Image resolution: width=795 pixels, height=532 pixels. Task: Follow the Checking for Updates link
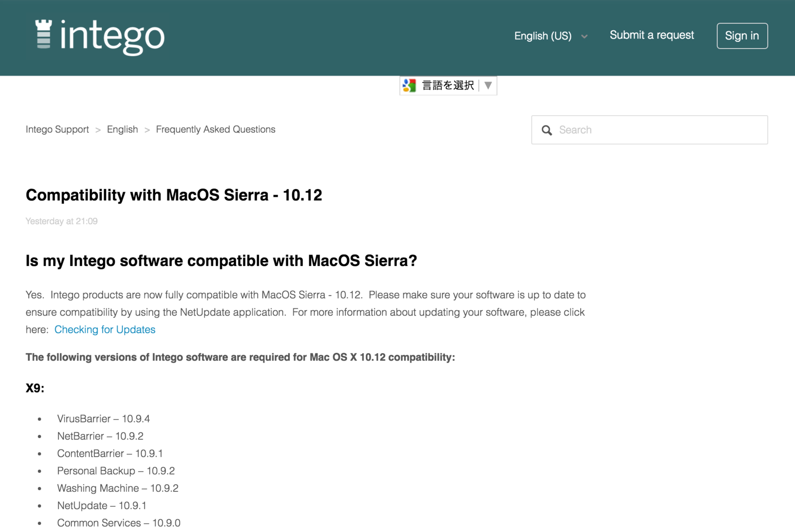[x=105, y=330]
